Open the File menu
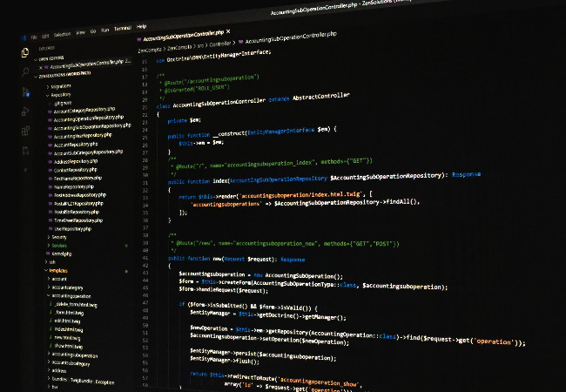This screenshot has width=566, height=392. click(x=34, y=37)
